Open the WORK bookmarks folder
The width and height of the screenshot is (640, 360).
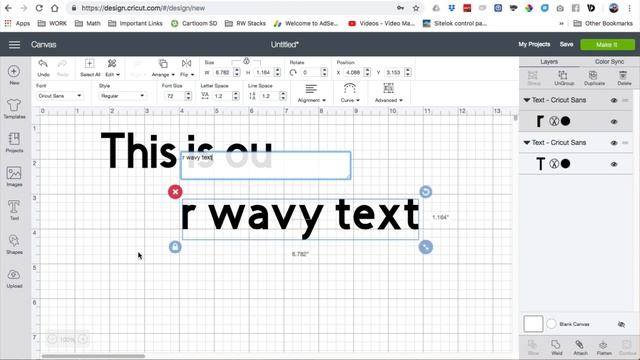52,23
